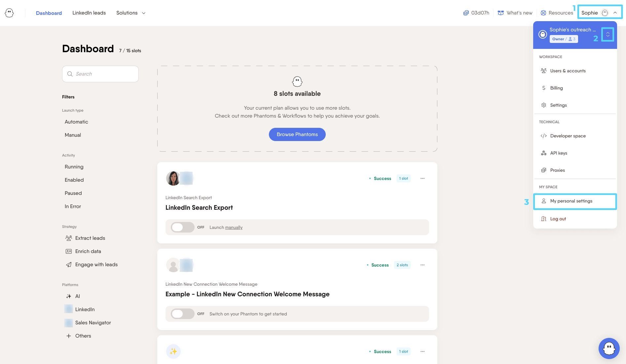Screen dimensions: 626x364
Task: Select the Billing menu entry
Action: point(575,88)
